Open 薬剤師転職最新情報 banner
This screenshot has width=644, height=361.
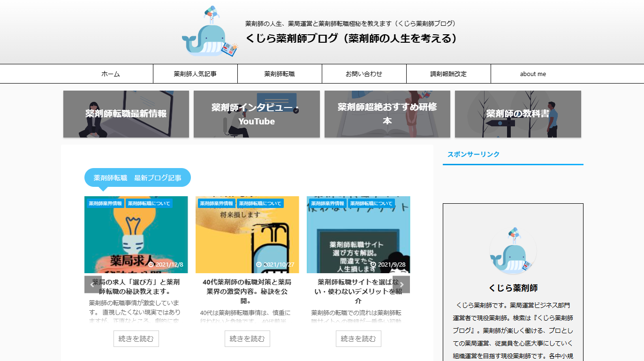(126, 114)
